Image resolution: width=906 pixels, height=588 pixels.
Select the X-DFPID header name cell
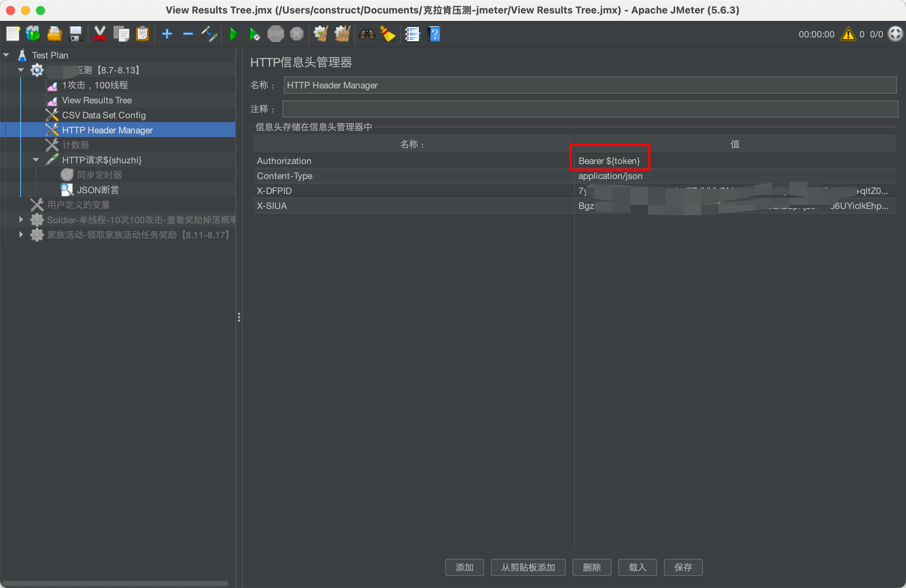tap(413, 191)
